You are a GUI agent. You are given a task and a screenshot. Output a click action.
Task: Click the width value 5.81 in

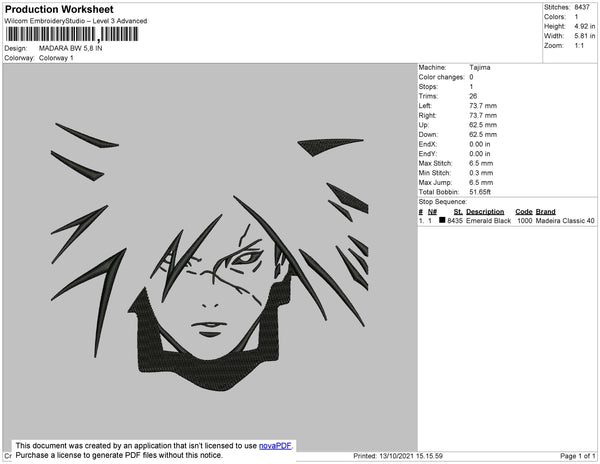click(x=584, y=36)
